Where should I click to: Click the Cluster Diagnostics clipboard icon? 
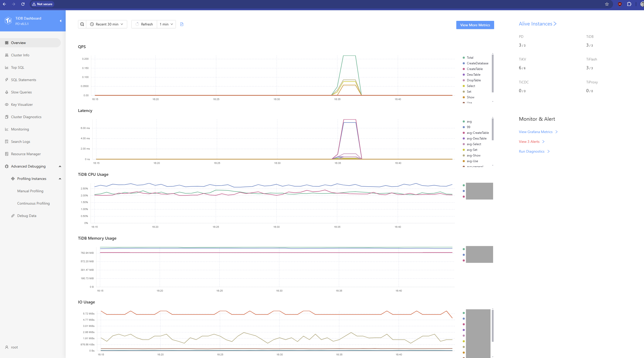coord(7,117)
